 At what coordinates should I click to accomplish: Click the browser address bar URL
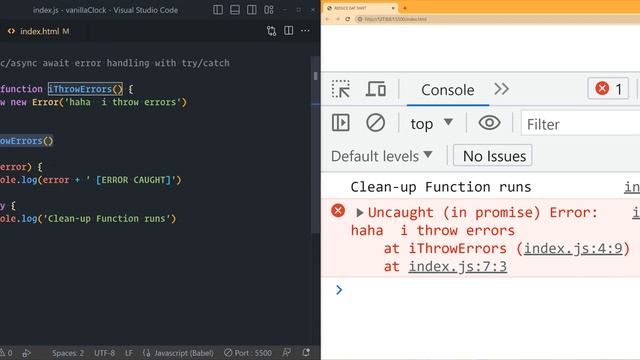pyautogui.click(x=395, y=19)
